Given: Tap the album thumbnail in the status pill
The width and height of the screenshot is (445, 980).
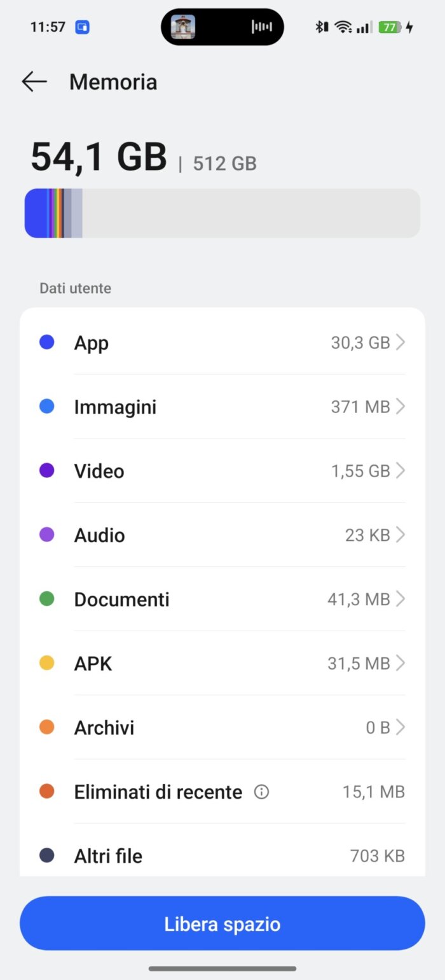Looking at the screenshot, I should (x=183, y=27).
